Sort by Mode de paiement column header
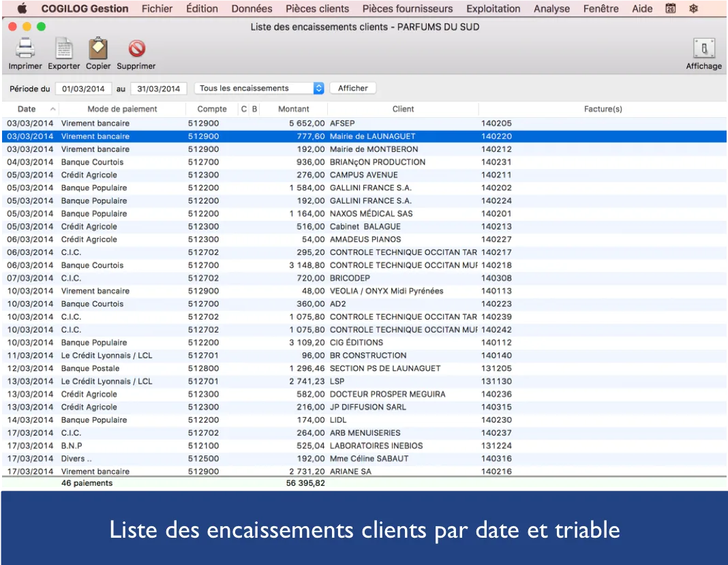The image size is (728, 565). coord(122,109)
